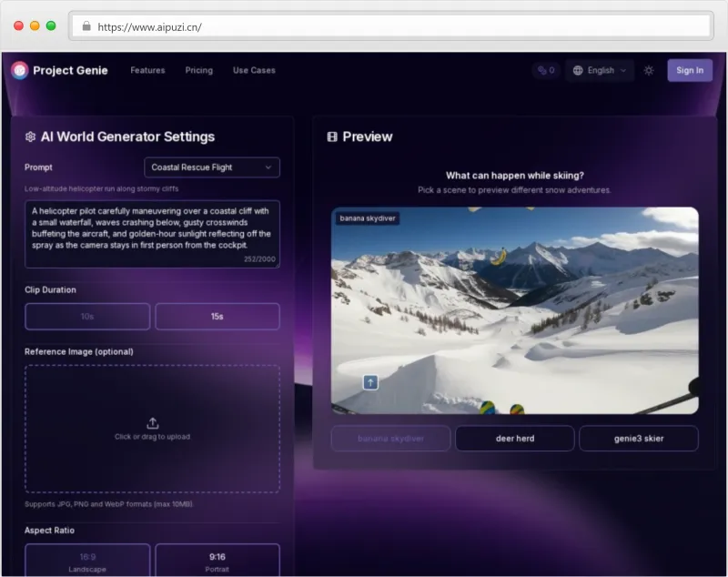Open the Coastal Rescue Flight prompt dropdown
728x577 pixels.
click(x=212, y=167)
